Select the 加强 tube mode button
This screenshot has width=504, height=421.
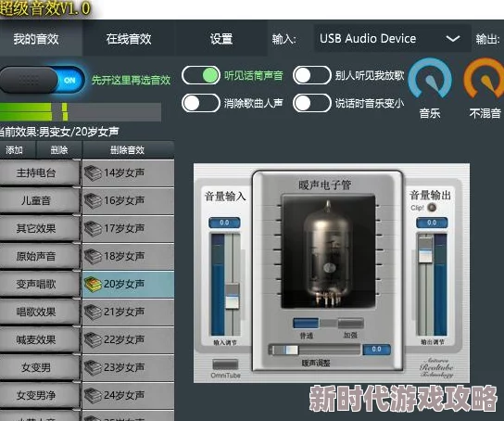(x=350, y=323)
